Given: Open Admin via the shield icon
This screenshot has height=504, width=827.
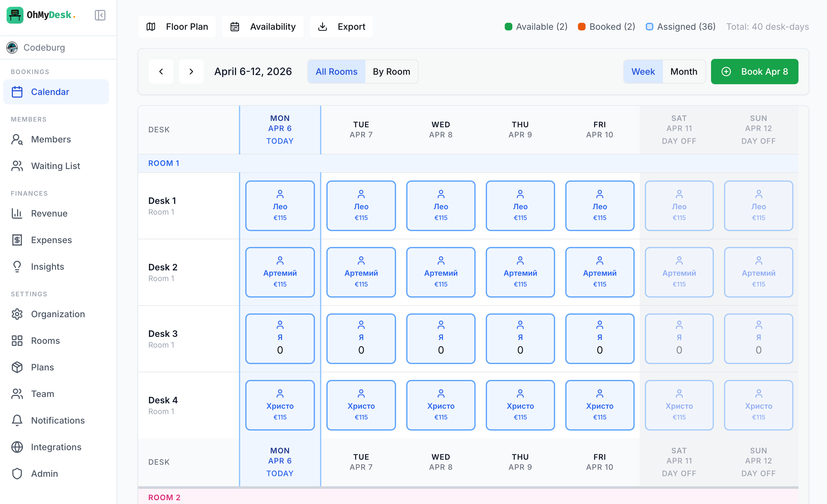Looking at the screenshot, I should [17, 474].
